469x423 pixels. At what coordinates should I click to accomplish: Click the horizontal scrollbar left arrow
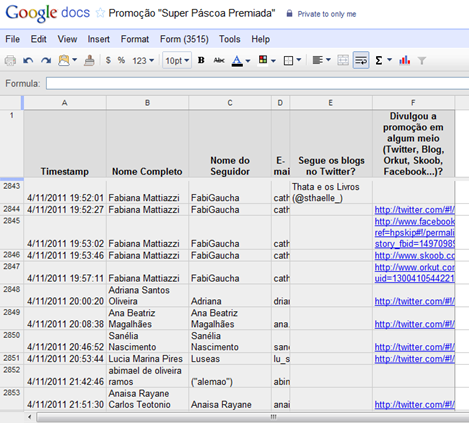tap(30, 417)
